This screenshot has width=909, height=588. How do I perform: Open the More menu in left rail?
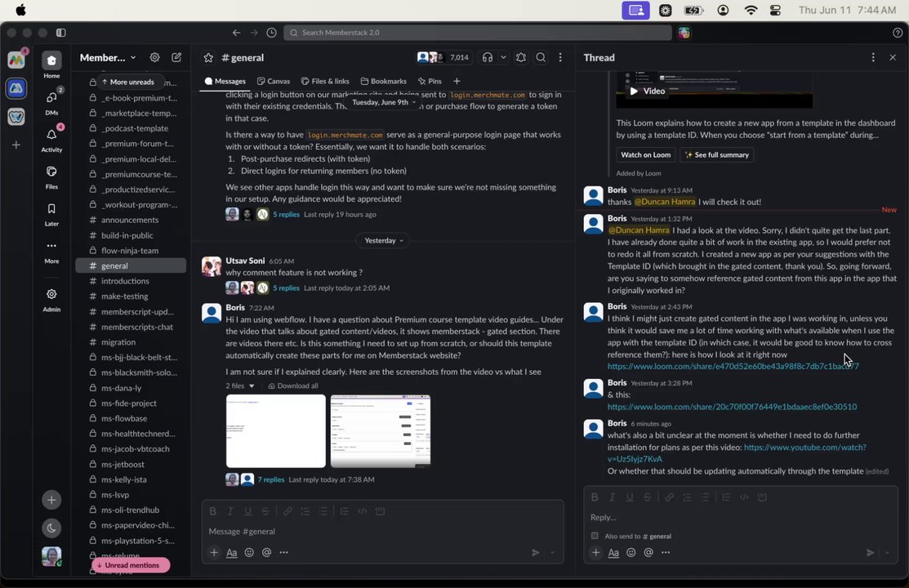[x=51, y=251]
